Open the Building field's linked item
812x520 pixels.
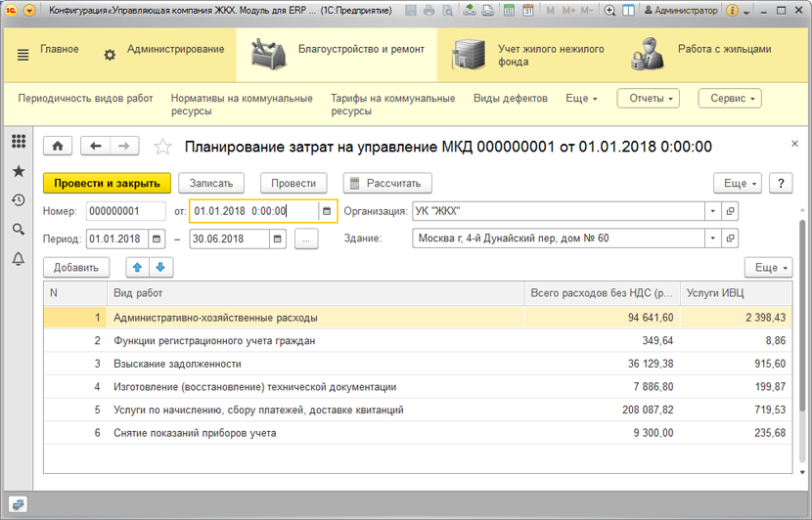730,238
